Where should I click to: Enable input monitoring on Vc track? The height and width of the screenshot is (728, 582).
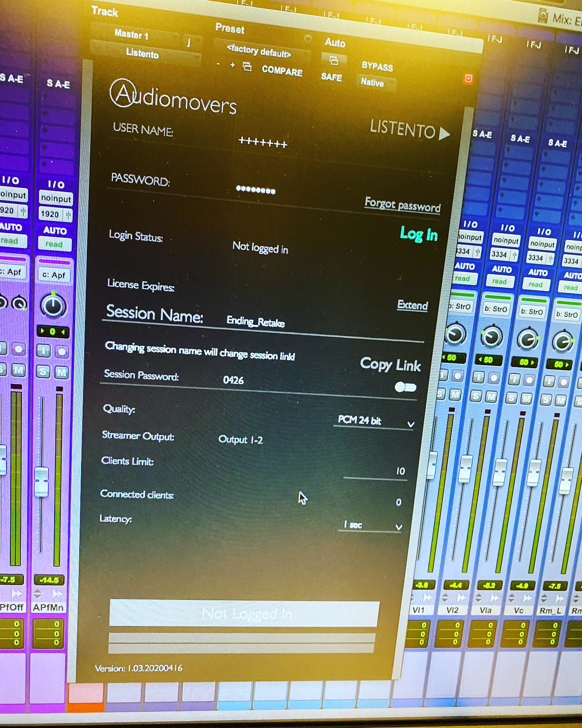[x=549, y=381]
